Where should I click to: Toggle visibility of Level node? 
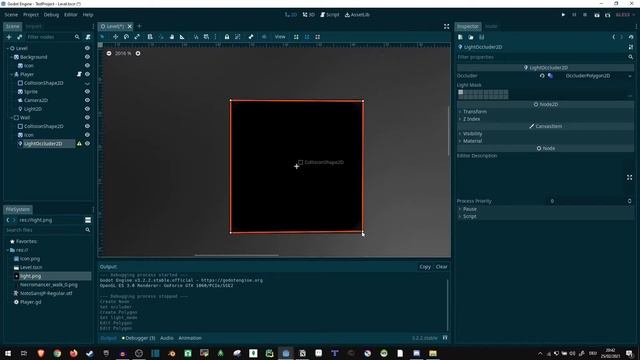click(x=87, y=48)
